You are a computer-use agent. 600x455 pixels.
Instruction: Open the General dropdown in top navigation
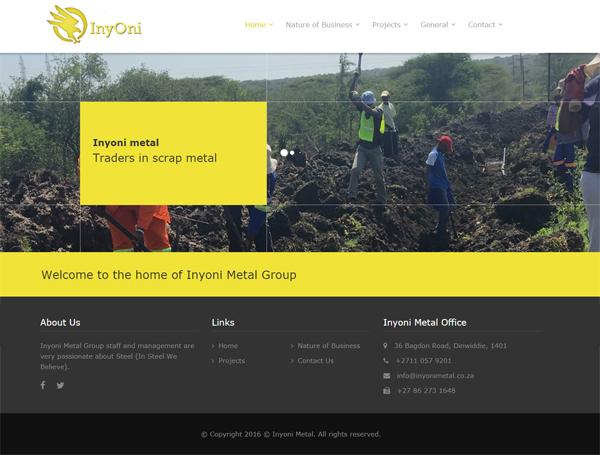(437, 24)
